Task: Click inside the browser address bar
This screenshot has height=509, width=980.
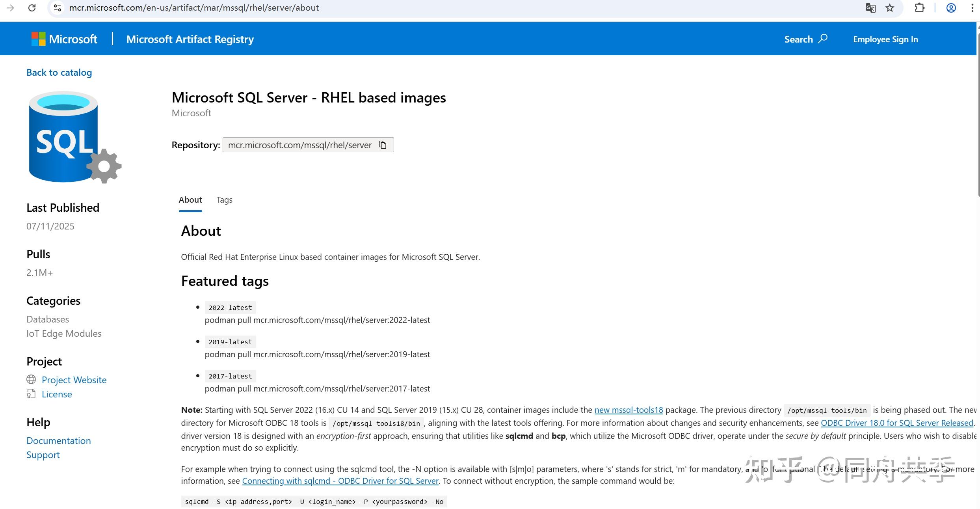Action: point(276,7)
